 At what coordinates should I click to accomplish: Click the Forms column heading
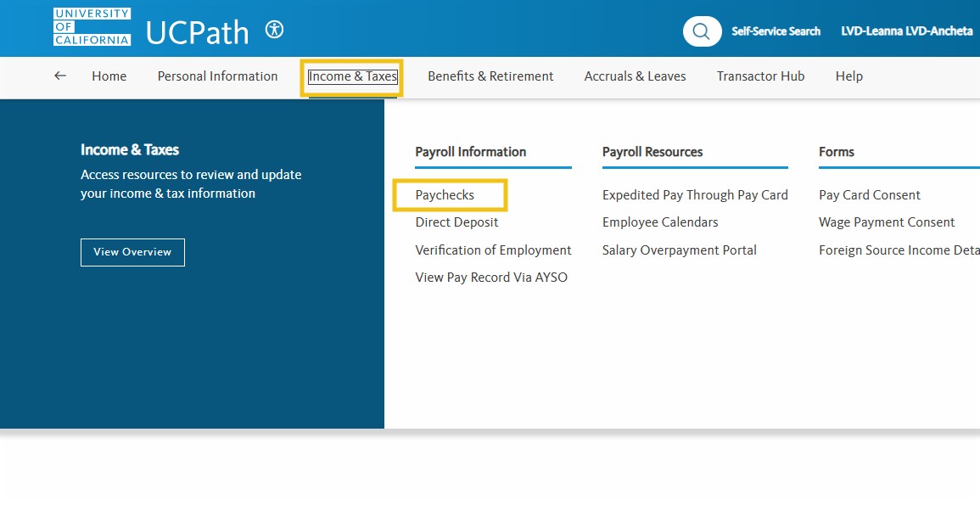click(837, 152)
